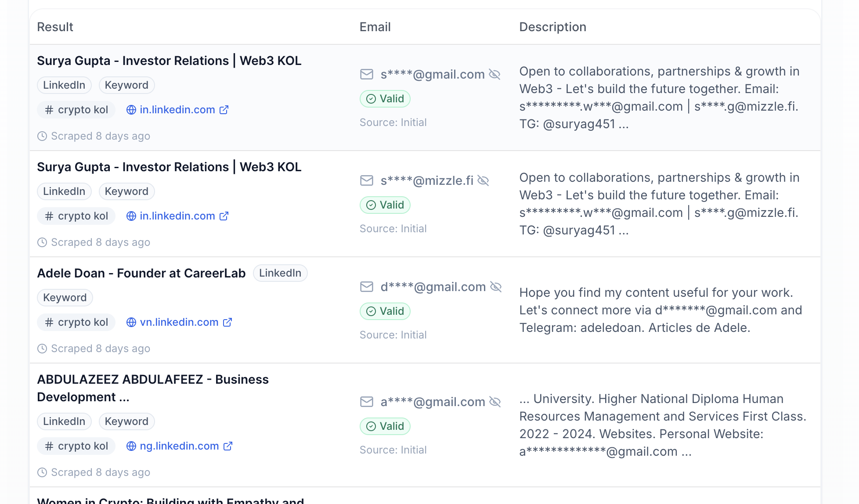
Task: Click the envelope icon beside s****@gmail.com
Action: point(366,74)
